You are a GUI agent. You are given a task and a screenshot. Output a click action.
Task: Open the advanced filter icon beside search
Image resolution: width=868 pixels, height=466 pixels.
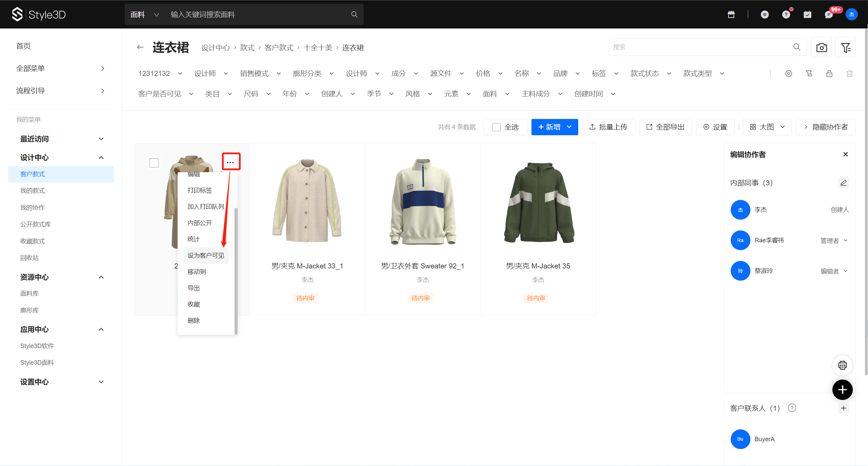click(845, 47)
